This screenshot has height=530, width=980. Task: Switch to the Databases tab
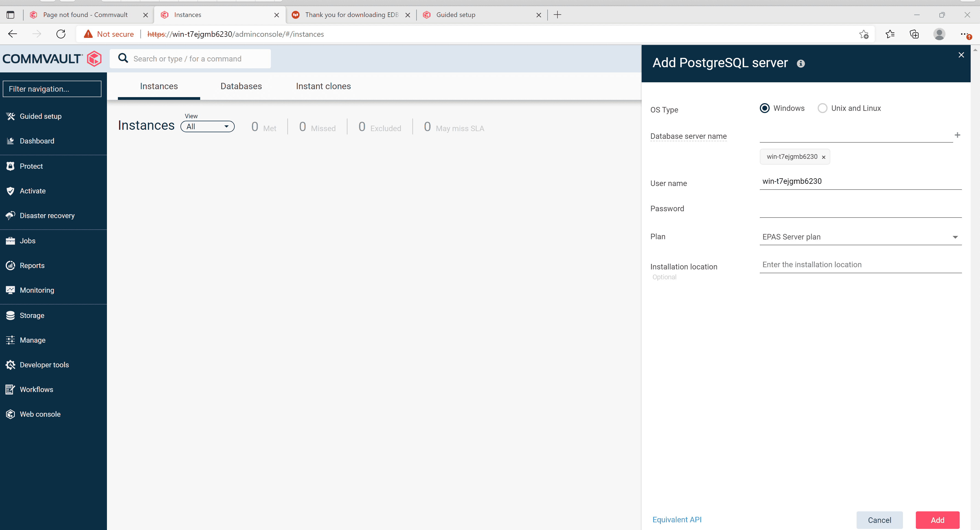click(x=241, y=86)
